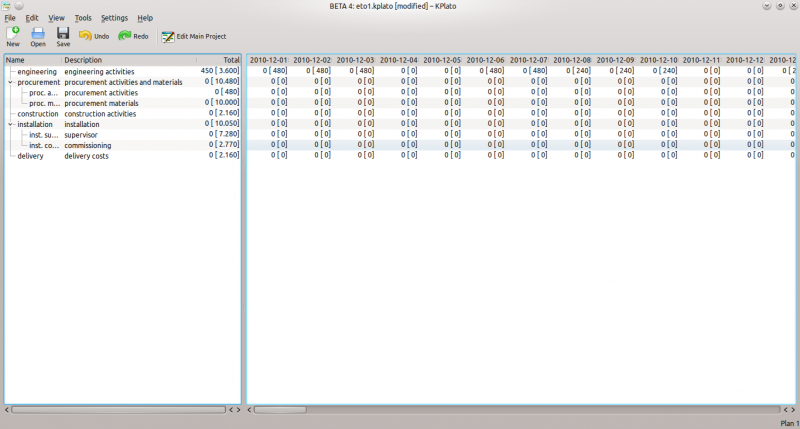
Task: Open the Tools menu
Action: (x=83, y=18)
